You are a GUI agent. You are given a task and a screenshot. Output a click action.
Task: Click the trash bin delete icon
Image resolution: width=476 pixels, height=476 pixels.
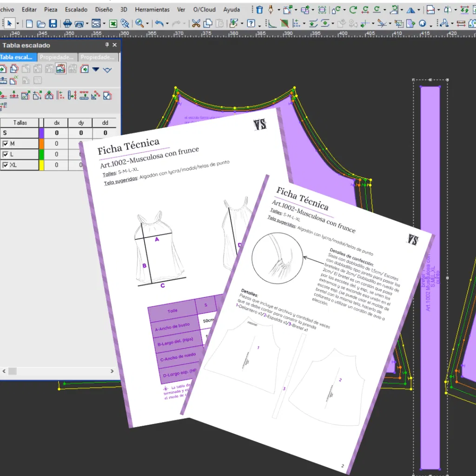click(x=259, y=9)
